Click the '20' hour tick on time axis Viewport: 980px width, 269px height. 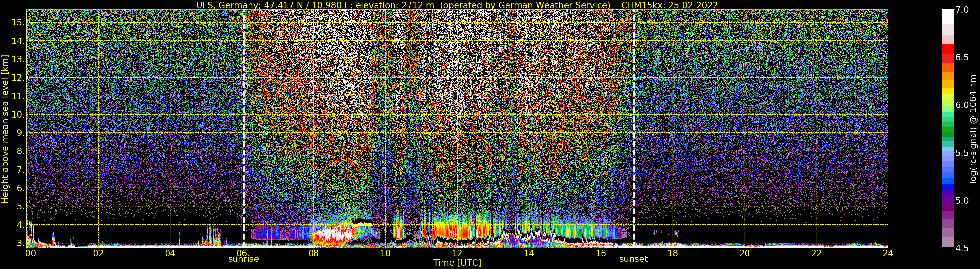pos(744,253)
